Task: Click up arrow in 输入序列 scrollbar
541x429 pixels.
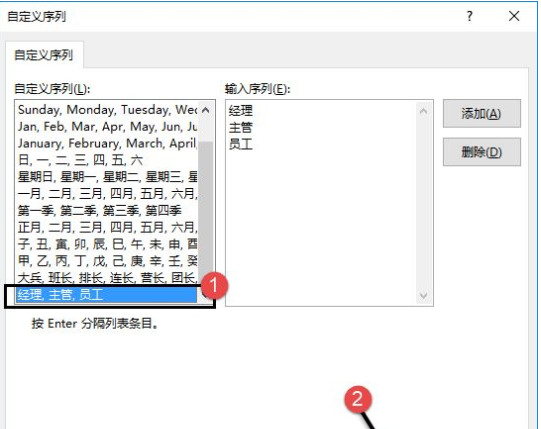Action: (x=424, y=111)
